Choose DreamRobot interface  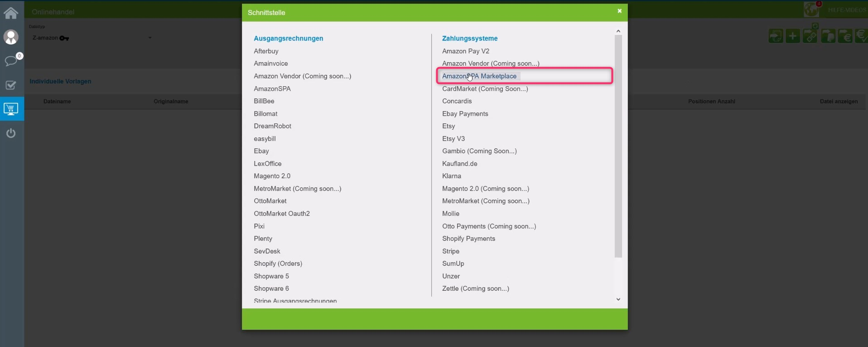tap(273, 126)
